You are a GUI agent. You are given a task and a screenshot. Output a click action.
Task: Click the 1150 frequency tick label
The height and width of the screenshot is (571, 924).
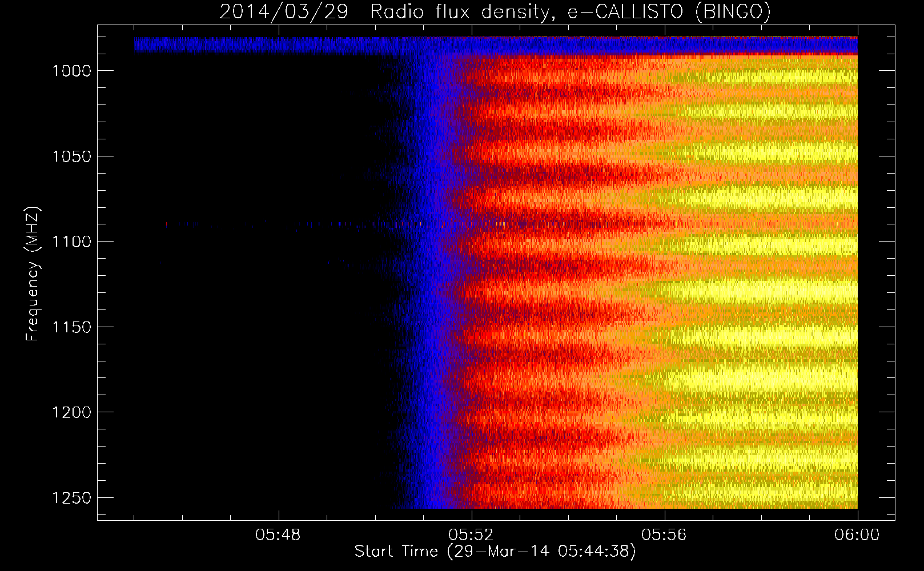tap(72, 327)
